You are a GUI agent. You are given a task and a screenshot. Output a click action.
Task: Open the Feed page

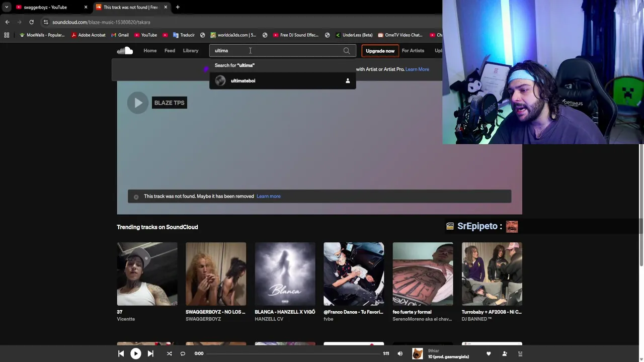coord(170,51)
